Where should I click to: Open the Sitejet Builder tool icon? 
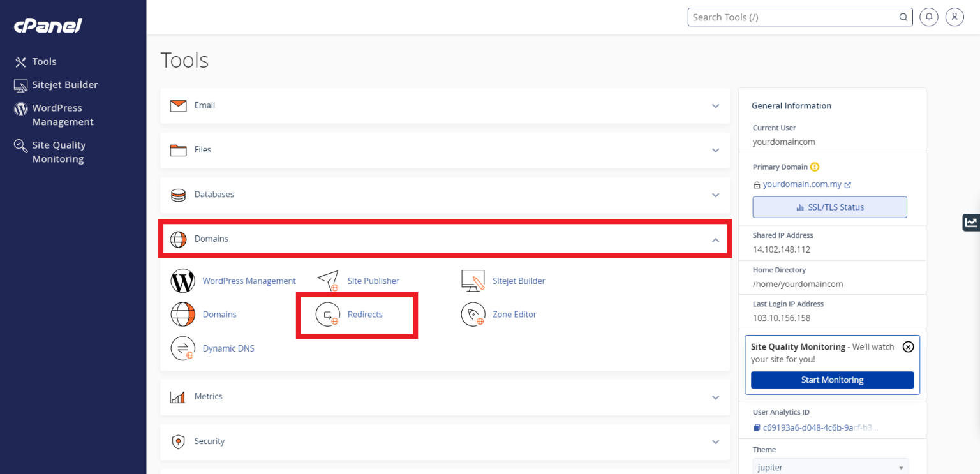pos(473,281)
